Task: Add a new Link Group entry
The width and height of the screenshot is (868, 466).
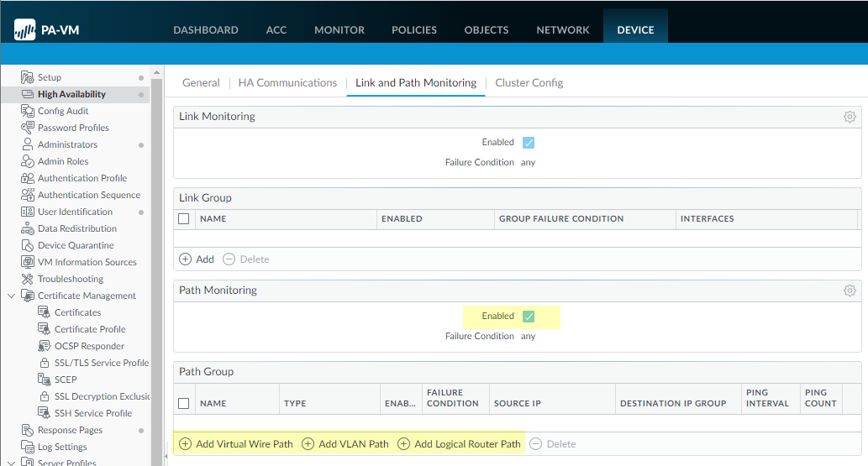Action: pos(197,259)
